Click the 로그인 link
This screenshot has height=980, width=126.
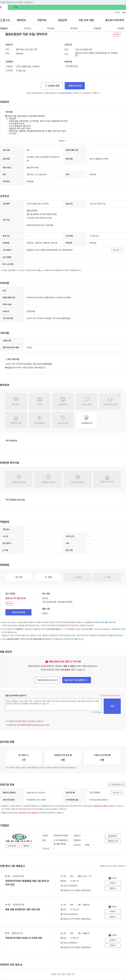click(x=118, y=13)
